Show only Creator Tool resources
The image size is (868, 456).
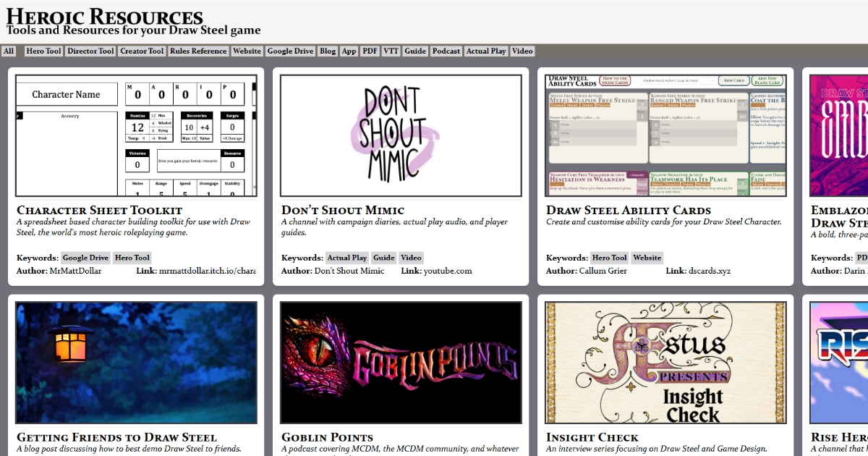[142, 51]
